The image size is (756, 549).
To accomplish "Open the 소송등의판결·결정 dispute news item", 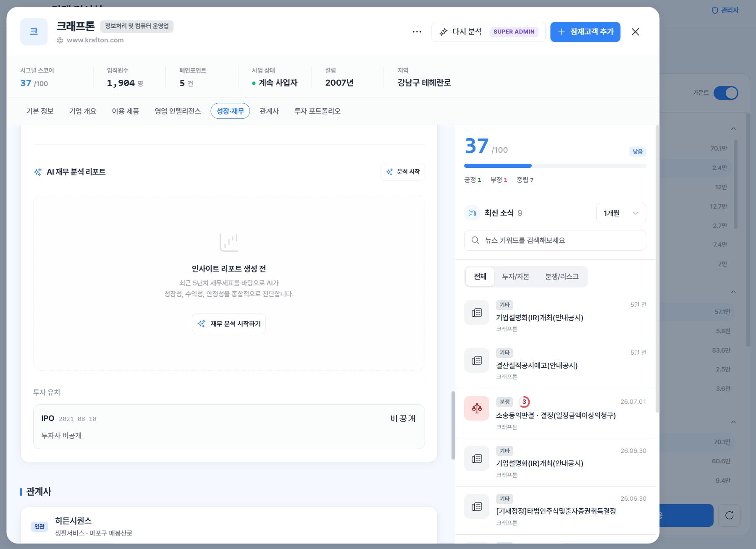I will tap(555, 414).
